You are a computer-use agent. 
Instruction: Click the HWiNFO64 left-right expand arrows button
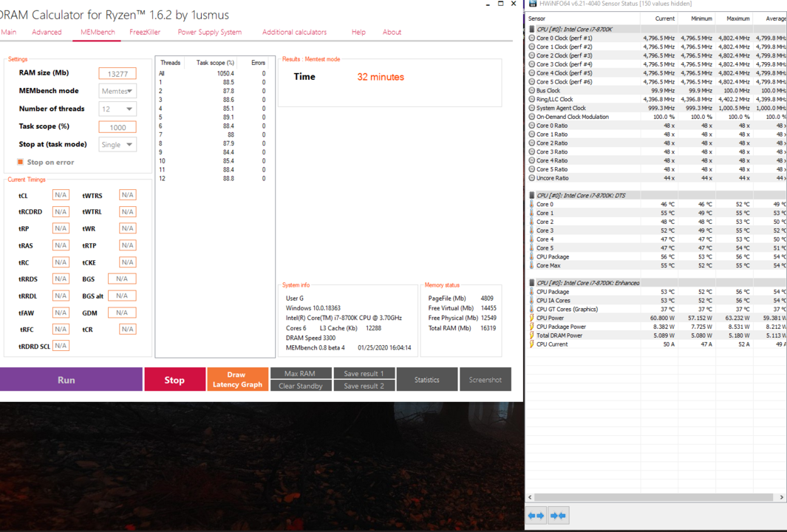pyautogui.click(x=536, y=516)
